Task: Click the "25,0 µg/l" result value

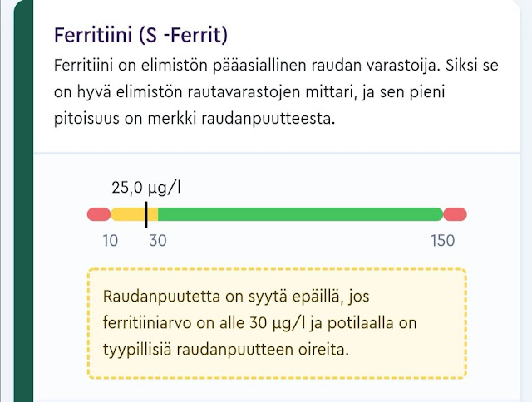Action: 146,187
